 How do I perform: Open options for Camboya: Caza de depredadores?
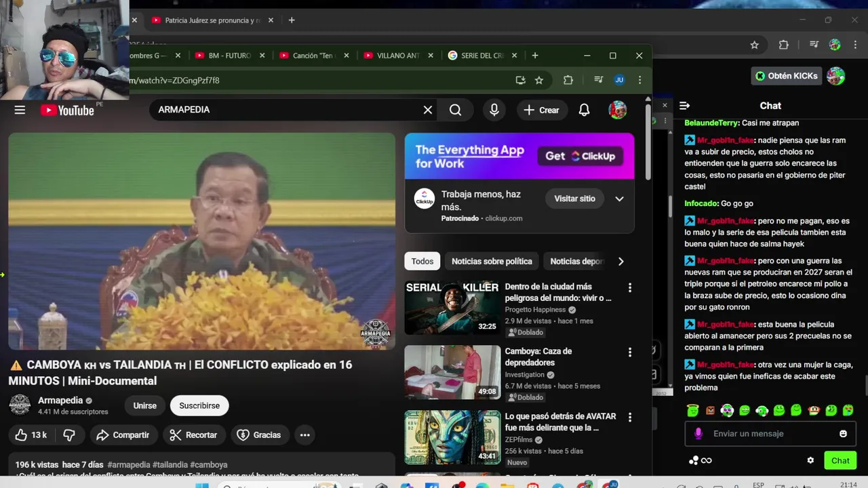629,352
